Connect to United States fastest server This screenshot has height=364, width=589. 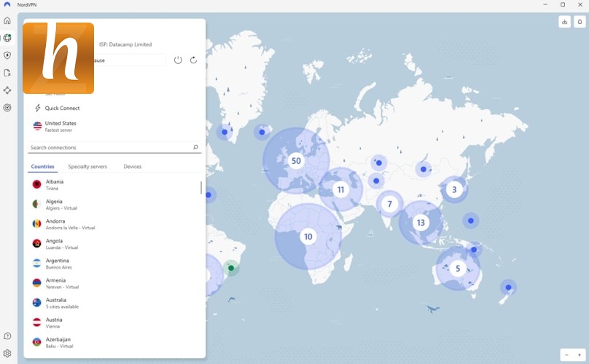(x=60, y=126)
